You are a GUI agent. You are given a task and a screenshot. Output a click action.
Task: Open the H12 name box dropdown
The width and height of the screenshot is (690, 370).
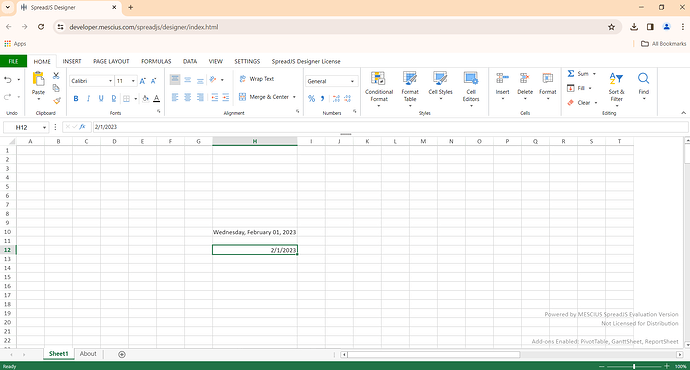point(44,128)
